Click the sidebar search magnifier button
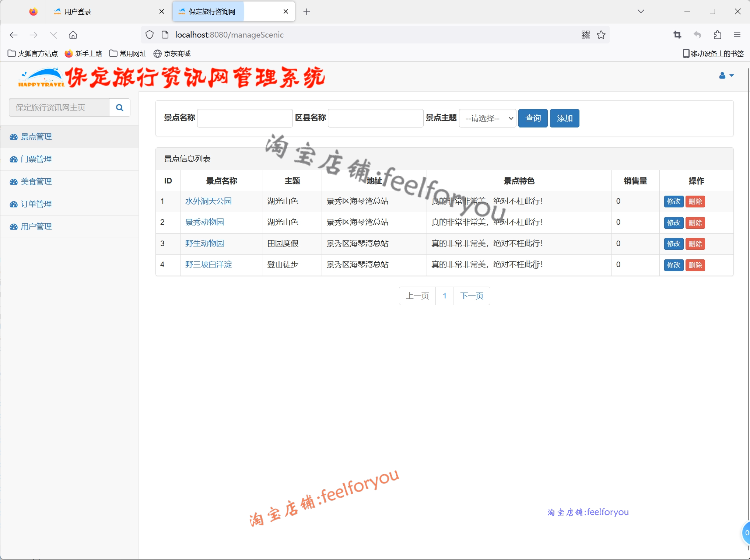The height and width of the screenshot is (560, 750). point(120,108)
